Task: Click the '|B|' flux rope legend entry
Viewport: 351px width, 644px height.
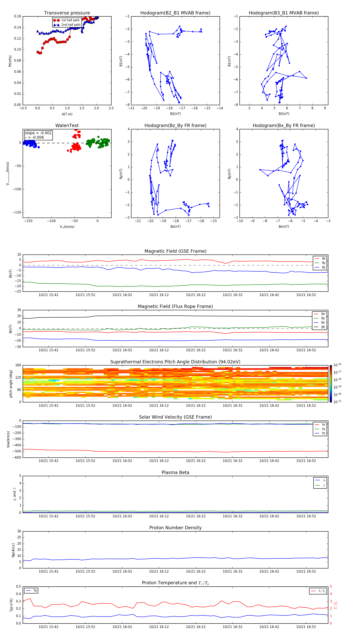Action: coord(320,327)
